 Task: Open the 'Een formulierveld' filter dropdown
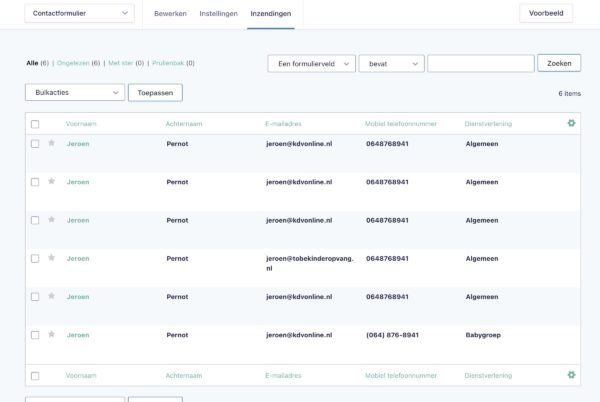click(x=311, y=63)
